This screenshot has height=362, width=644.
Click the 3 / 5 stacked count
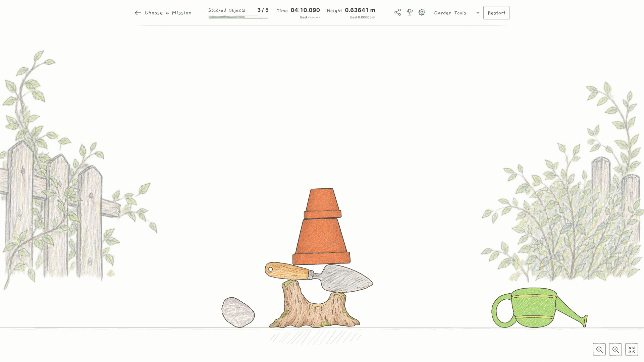[263, 10]
